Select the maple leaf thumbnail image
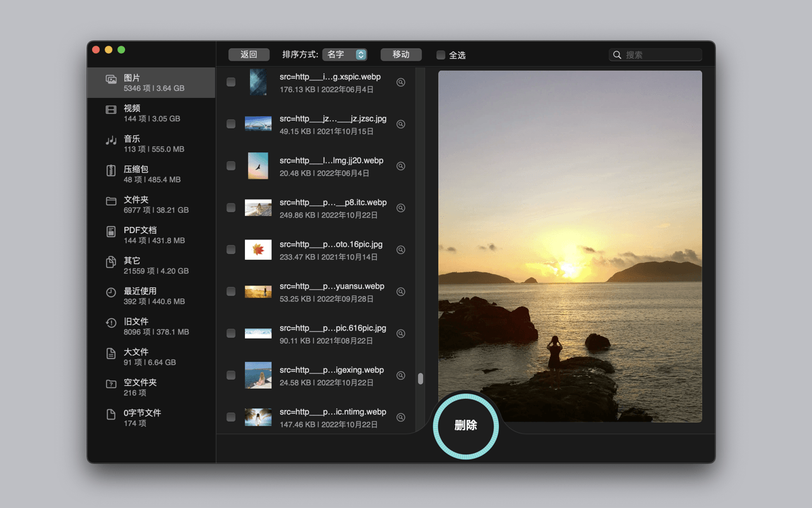 coord(258,250)
